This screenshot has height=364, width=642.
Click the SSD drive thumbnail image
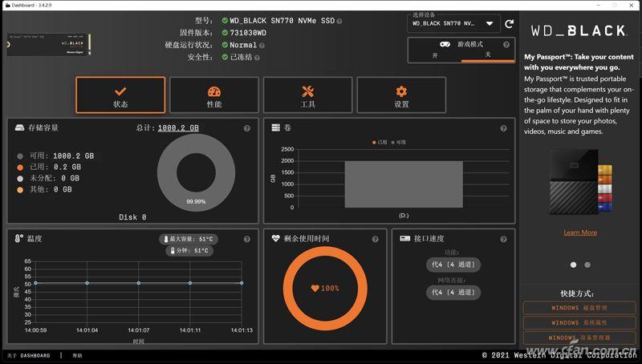[48, 45]
